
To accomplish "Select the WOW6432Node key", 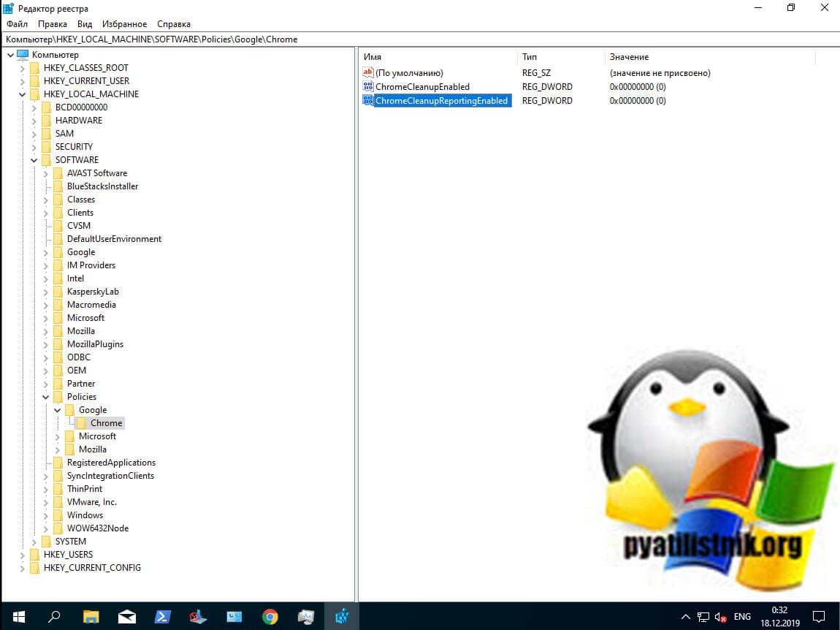I will point(97,528).
